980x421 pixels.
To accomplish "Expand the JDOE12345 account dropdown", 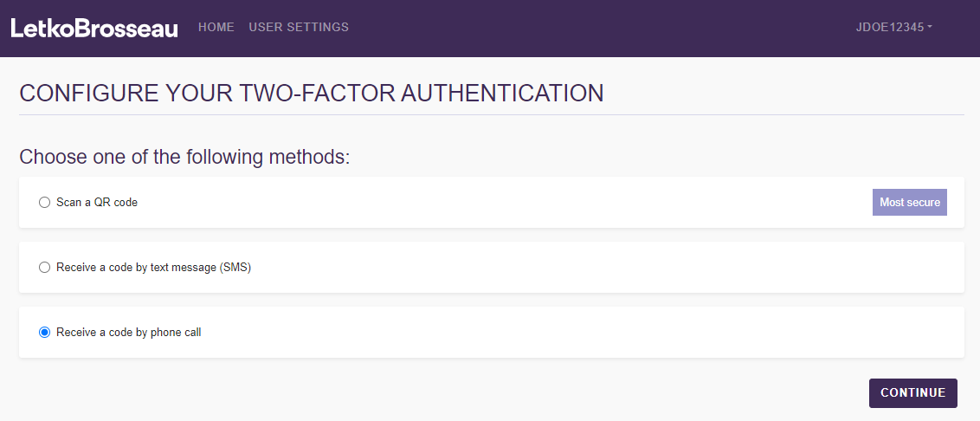I will click(892, 27).
